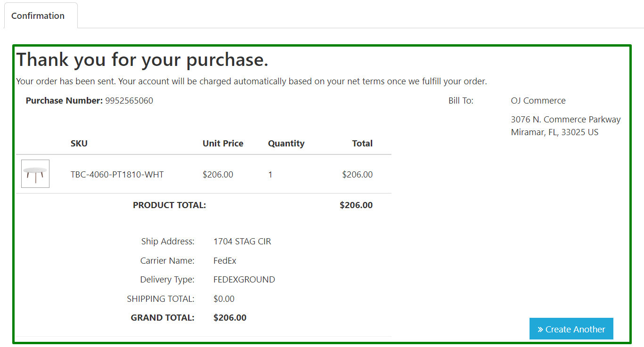This screenshot has width=644, height=347.
Task: Click the SKU column header
Action: click(79, 144)
